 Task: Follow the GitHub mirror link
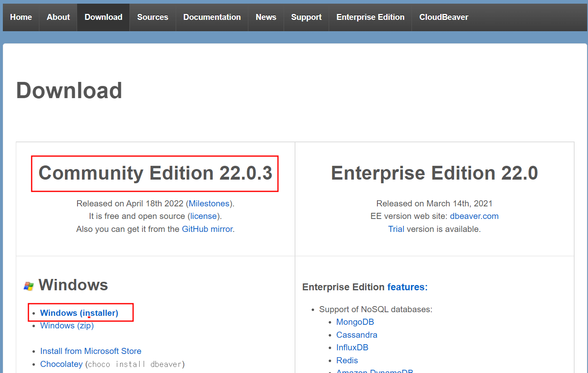point(207,229)
